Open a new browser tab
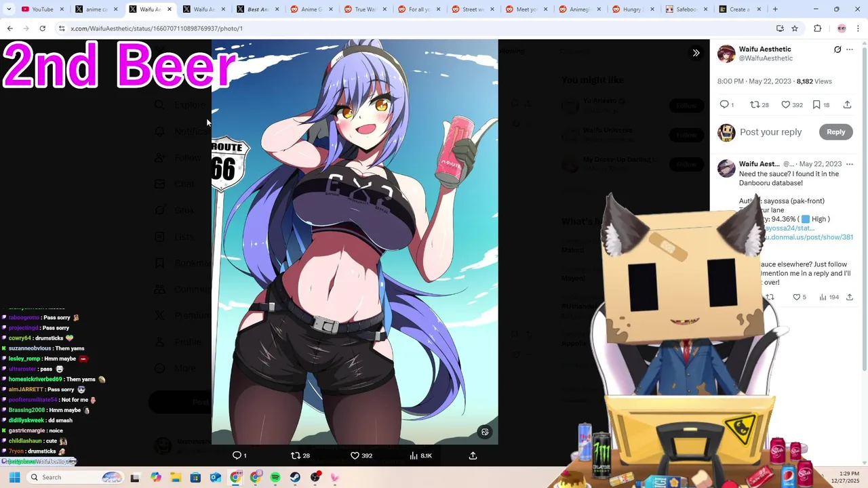The height and width of the screenshot is (488, 868). (x=775, y=9)
